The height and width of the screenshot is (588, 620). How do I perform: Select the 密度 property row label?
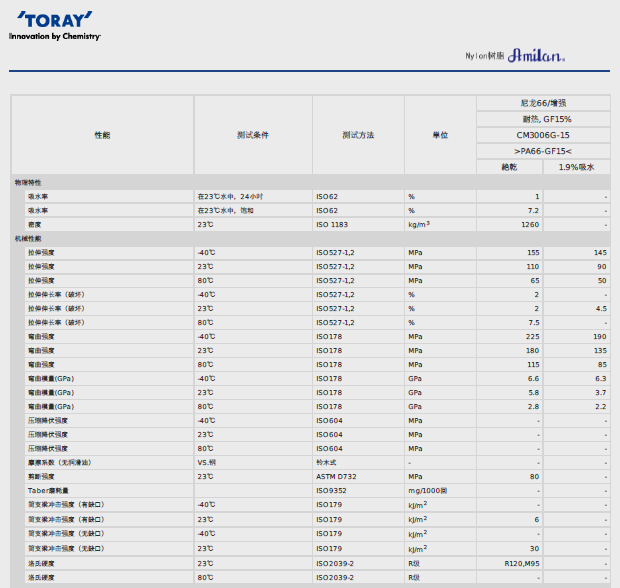[x=36, y=225]
